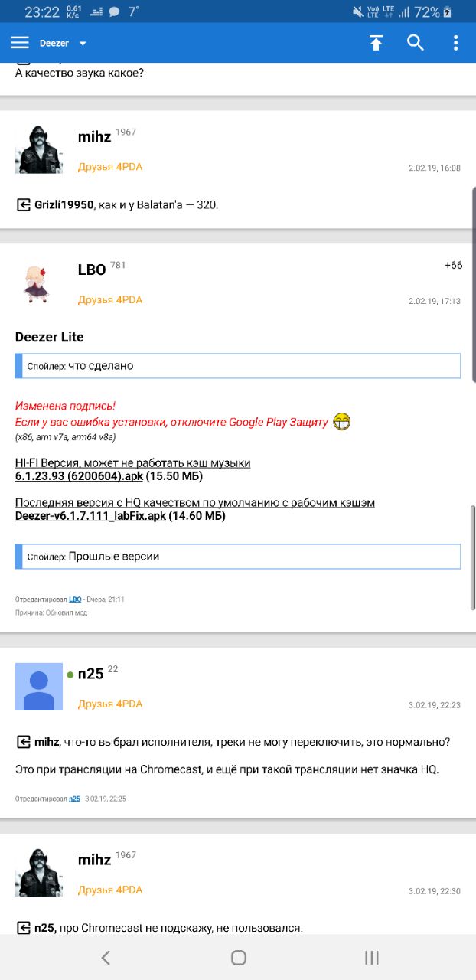Tap reply arrow icon in n25's post
476x980 pixels.
click(x=24, y=742)
